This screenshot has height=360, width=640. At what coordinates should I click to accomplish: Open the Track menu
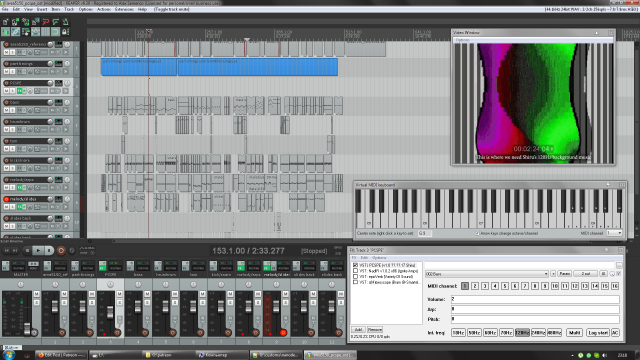point(69,9)
